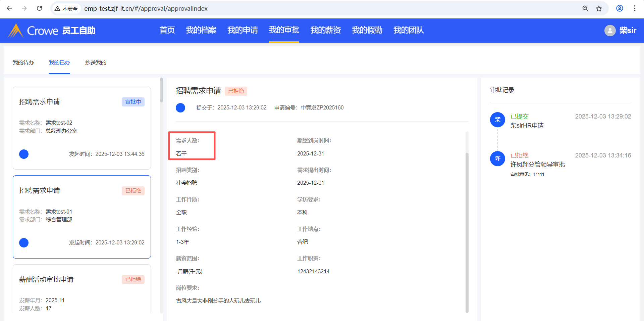Click the 审批记录 panel heading

click(502, 90)
